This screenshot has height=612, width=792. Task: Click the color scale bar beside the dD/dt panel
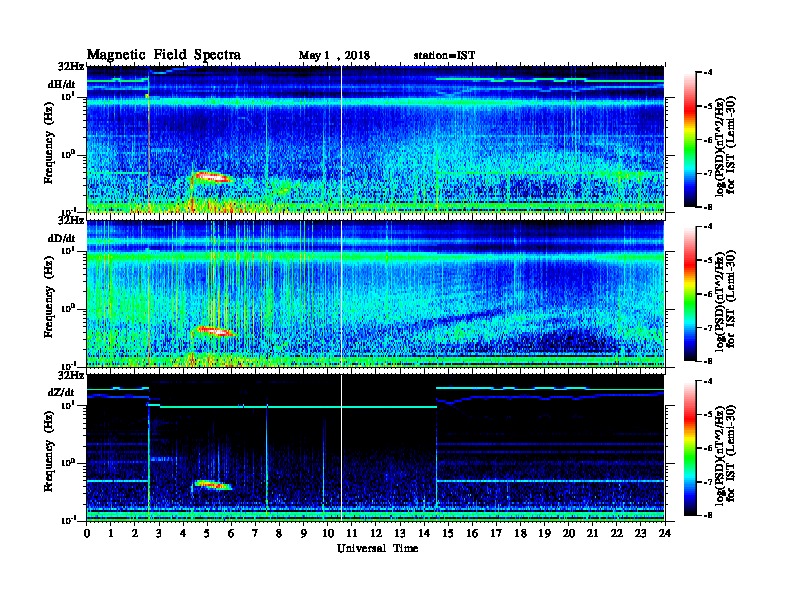click(x=690, y=294)
